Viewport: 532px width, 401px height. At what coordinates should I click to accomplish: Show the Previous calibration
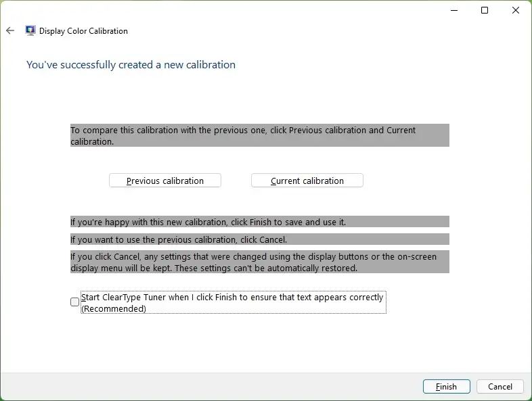pyautogui.click(x=165, y=181)
